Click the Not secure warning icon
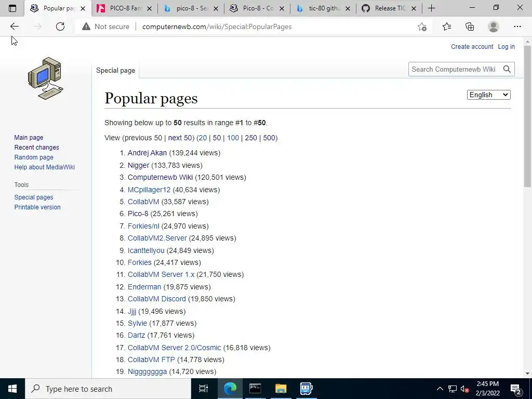 click(x=86, y=26)
